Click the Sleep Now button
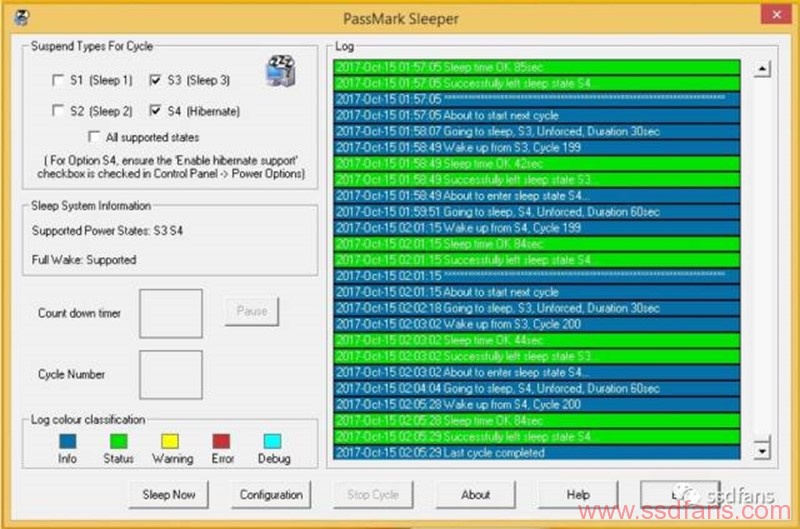Image resolution: width=800 pixels, height=529 pixels. 169,495
